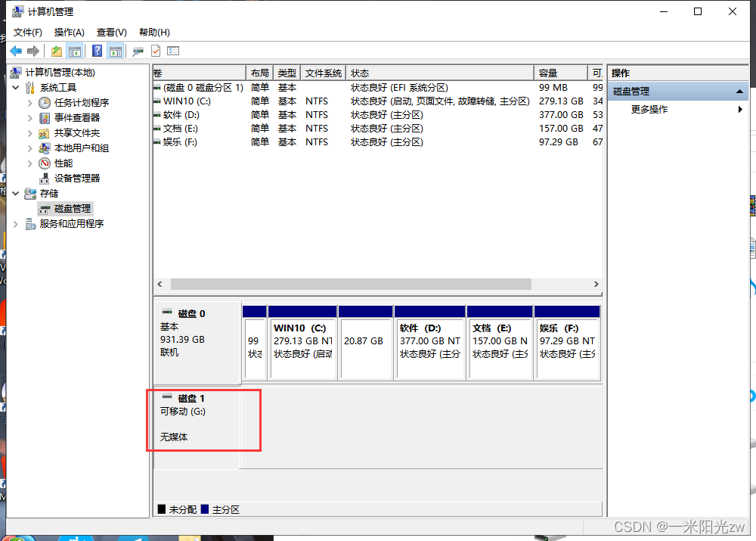The height and width of the screenshot is (541, 756).
Task: Sort by the 容量 column header
Action: click(561, 73)
